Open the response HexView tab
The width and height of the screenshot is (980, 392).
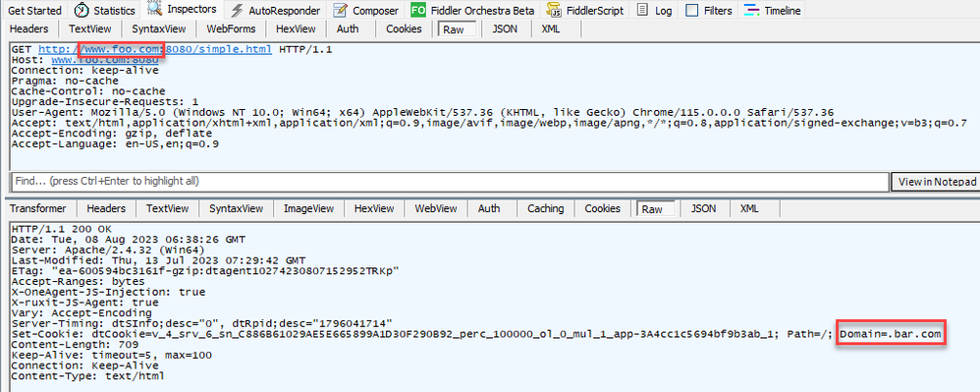374,209
